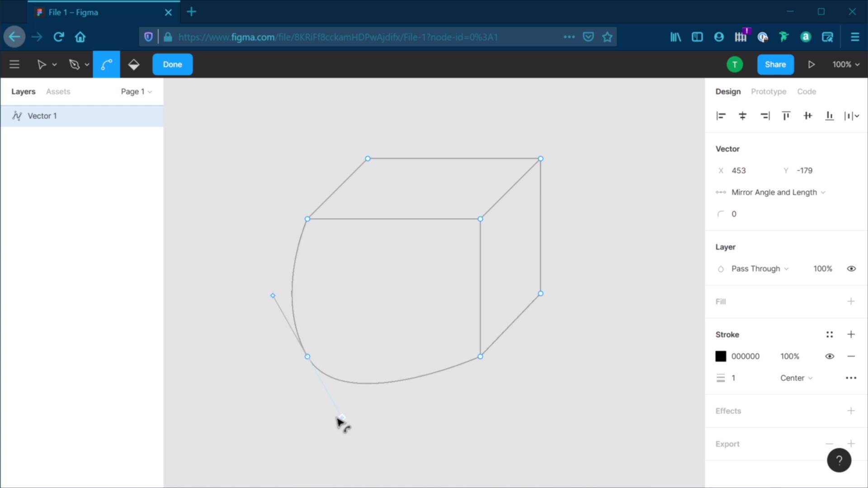Click the black stroke color swatch
868x488 pixels.
click(x=721, y=356)
